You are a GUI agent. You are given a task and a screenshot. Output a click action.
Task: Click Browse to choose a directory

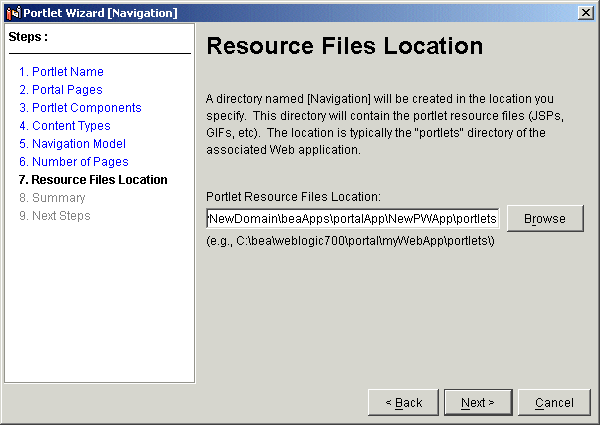[545, 218]
